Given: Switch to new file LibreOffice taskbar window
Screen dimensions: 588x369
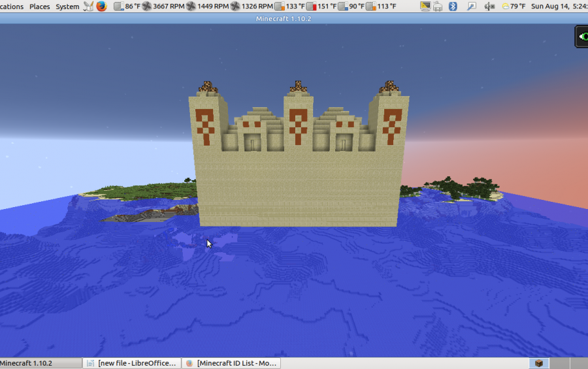Looking at the screenshot, I should 132,363.
